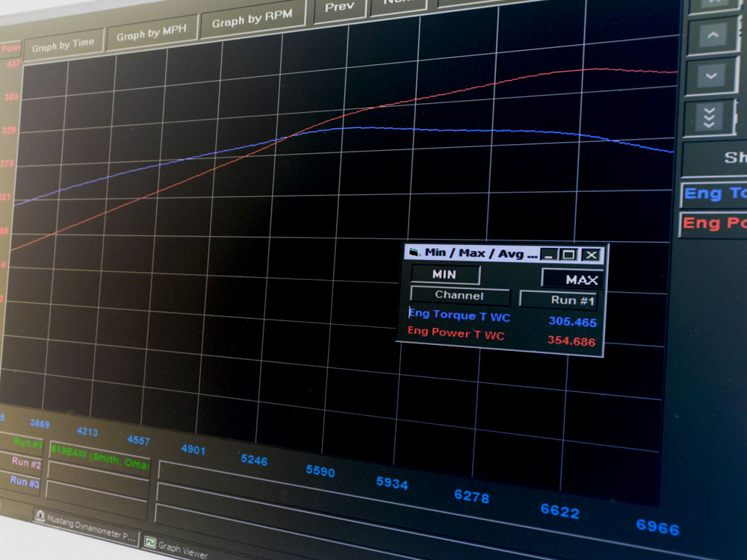Click the green Run #1 label
This screenshot has height=560, width=747.
[x=28, y=443]
